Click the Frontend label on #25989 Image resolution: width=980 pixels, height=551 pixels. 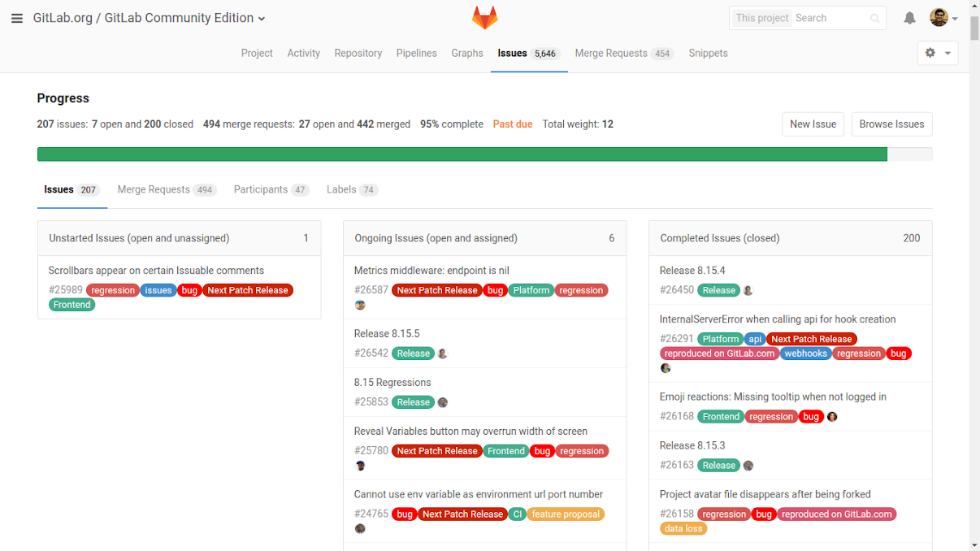pyautogui.click(x=72, y=305)
